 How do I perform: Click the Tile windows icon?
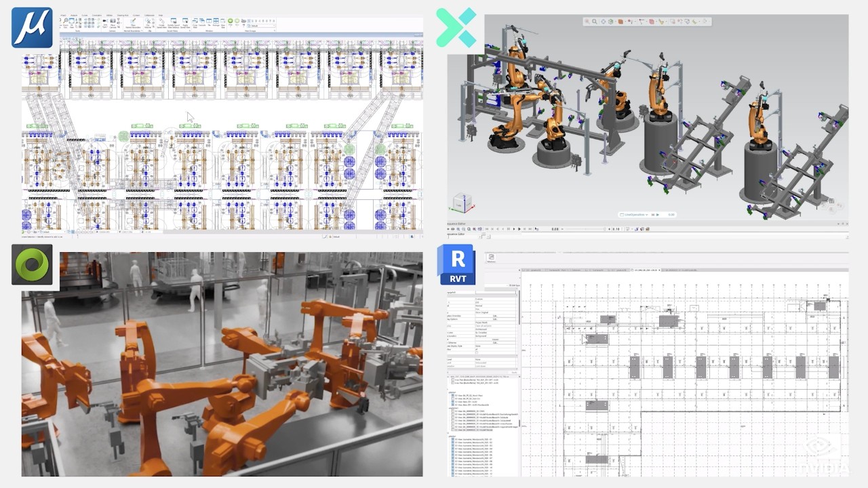(x=209, y=21)
